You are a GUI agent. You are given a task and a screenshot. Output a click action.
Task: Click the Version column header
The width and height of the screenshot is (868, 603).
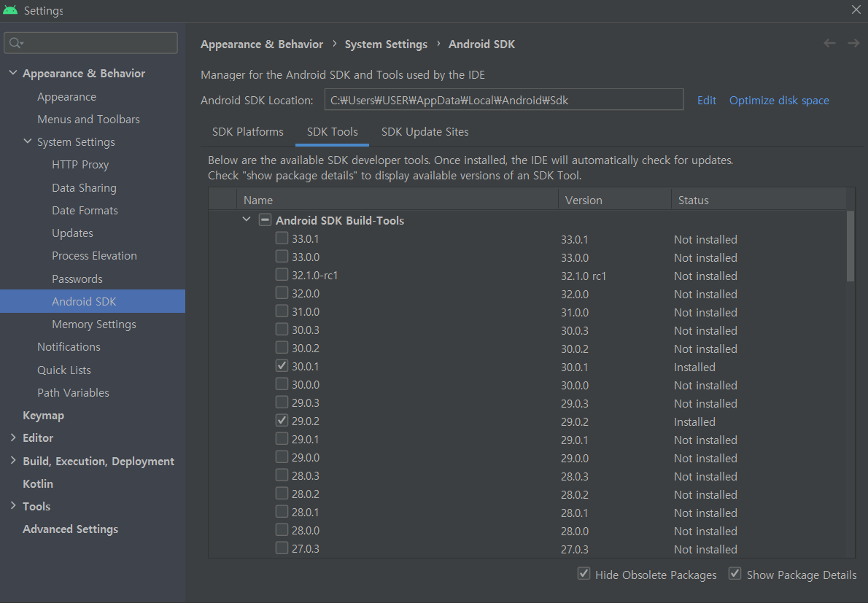click(x=614, y=200)
